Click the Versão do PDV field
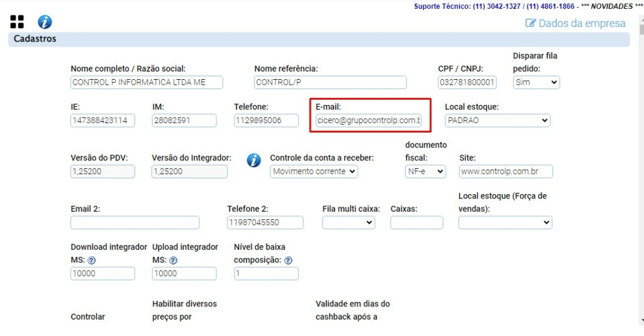This screenshot has height=336, width=644. (x=103, y=171)
